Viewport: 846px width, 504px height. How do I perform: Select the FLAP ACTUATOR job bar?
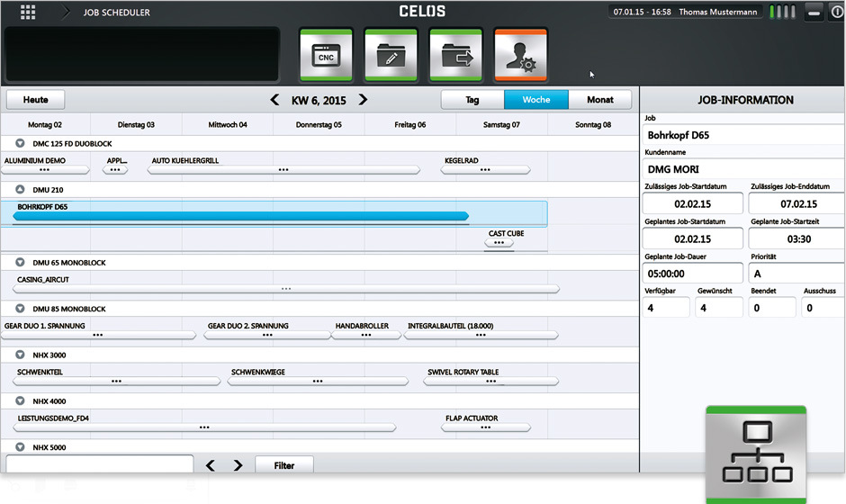pos(486,427)
